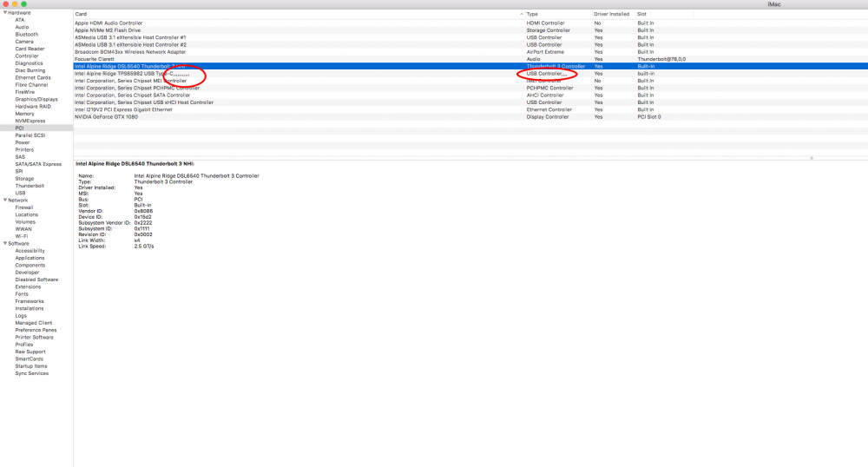
Task: Select Broadcom BCM43xx Wireless Network Adapter row
Action: click(x=470, y=52)
